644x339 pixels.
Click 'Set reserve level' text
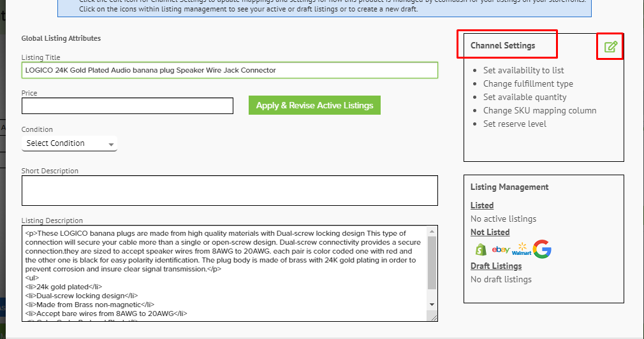[x=515, y=124]
